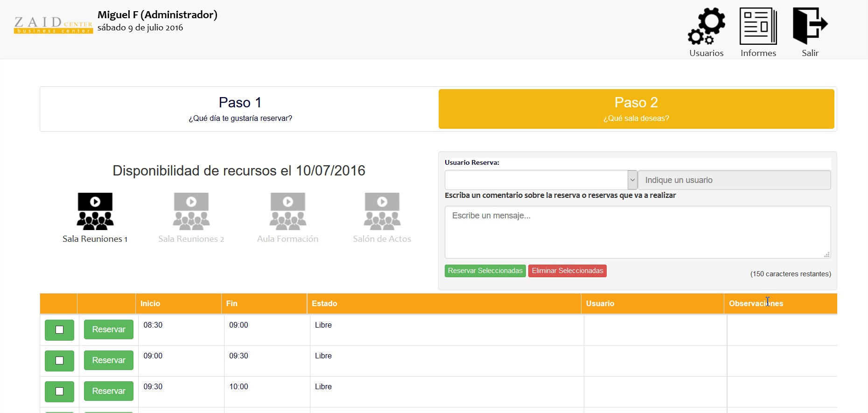Choose the Aula Formación room icon
This screenshot has width=868, height=413.
pyautogui.click(x=287, y=211)
